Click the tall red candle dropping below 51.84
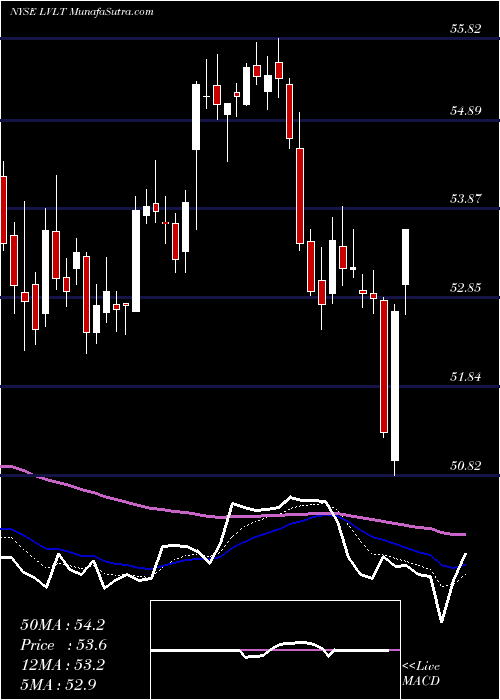This screenshot has height=700, width=500. pyautogui.click(x=383, y=367)
